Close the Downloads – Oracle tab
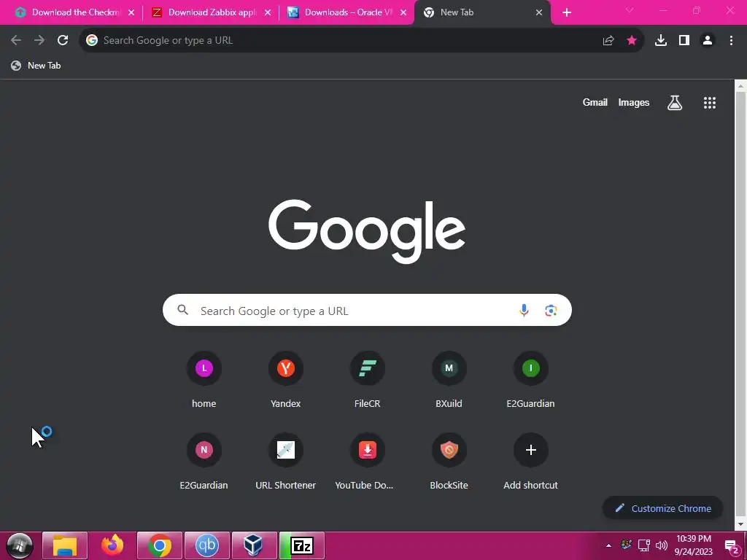The image size is (747, 560). (x=403, y=13)
